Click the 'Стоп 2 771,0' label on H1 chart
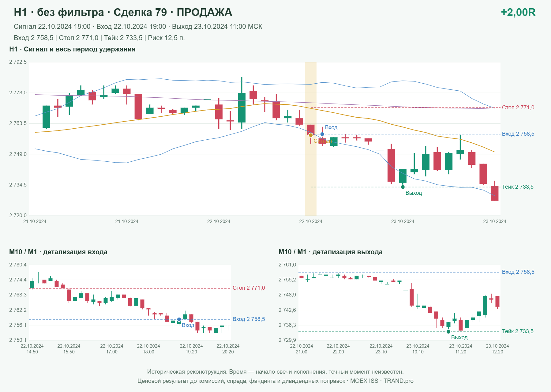 [x=518, y=107]
